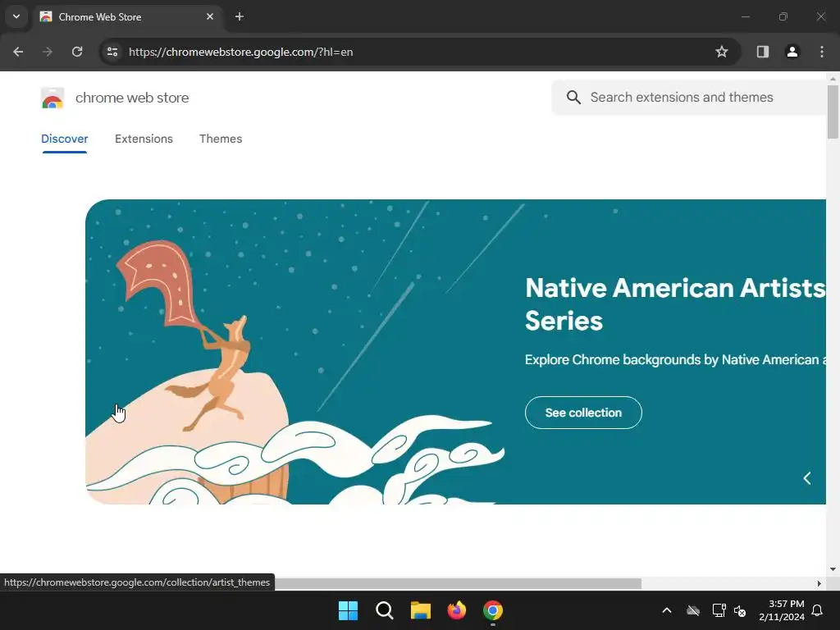Screen dimensions: 840x630
Task: Click the Native American Artists Series heading
Action: 675,304
